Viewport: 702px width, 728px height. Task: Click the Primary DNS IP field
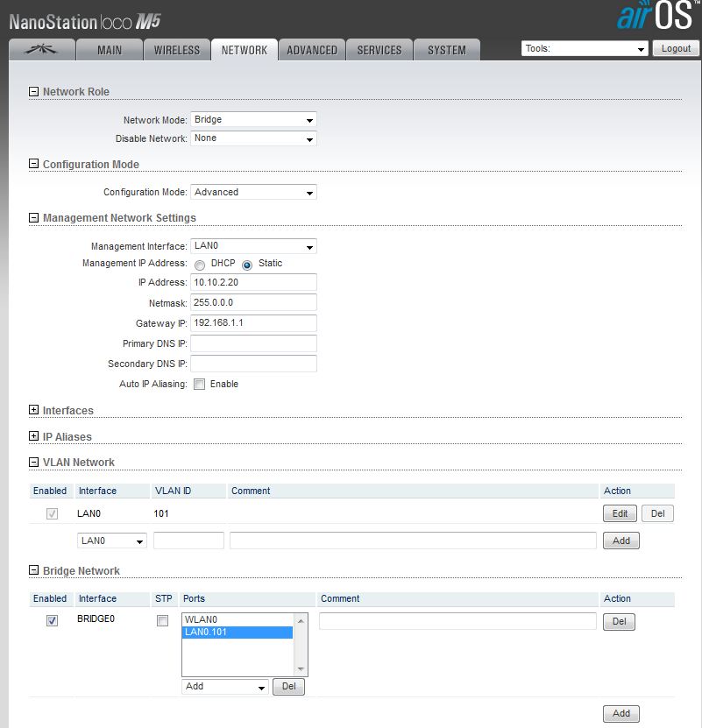[x=253, y=343]
